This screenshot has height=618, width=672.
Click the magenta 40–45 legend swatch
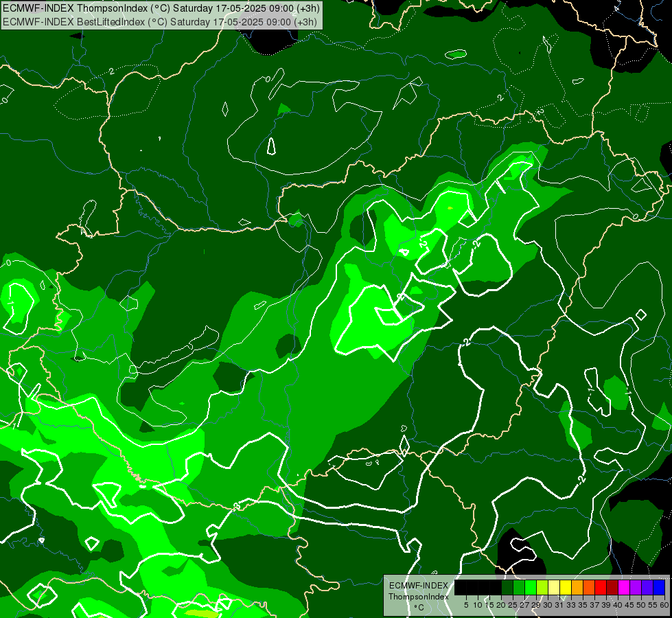tap(625, 587)
